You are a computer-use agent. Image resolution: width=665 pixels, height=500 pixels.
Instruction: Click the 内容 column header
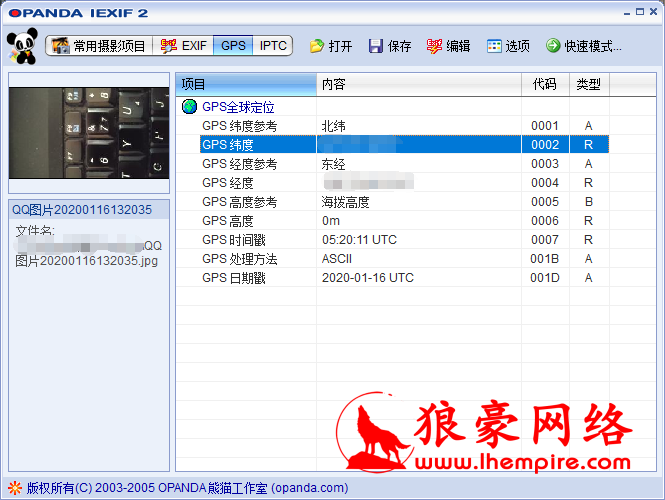419,84
